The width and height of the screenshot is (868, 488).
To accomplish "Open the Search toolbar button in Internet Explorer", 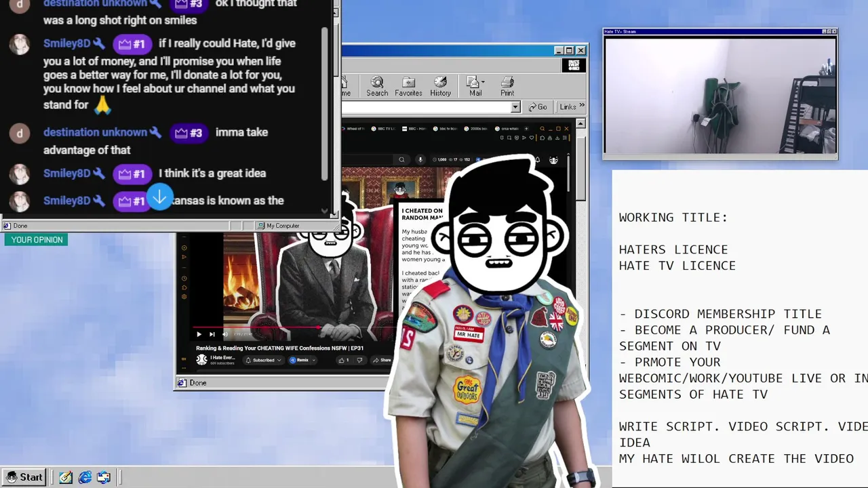I will 377,86.
